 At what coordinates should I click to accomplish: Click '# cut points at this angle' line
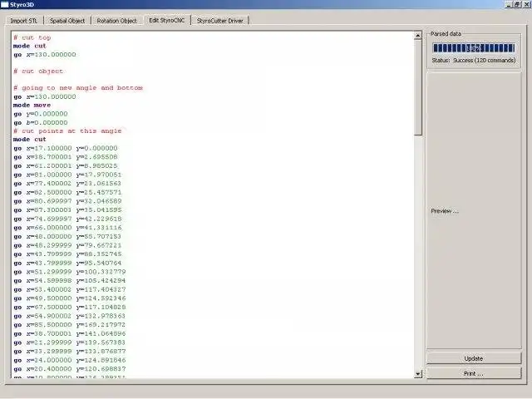click(x=67, y=131)
